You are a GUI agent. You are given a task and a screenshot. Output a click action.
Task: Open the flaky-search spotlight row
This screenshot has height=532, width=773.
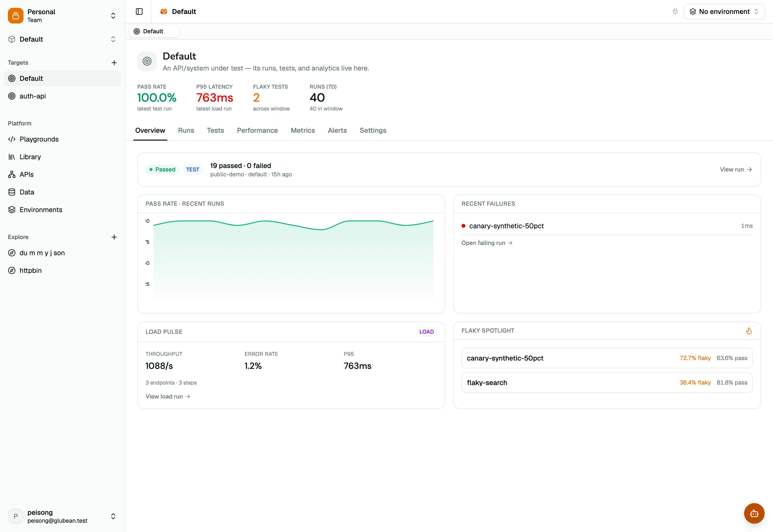(x=607, y=383)
